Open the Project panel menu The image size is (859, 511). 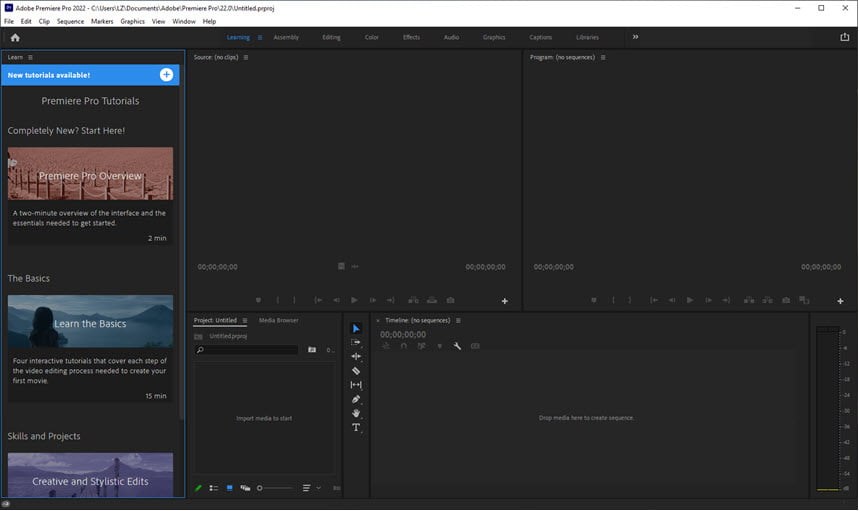point(245,320)
